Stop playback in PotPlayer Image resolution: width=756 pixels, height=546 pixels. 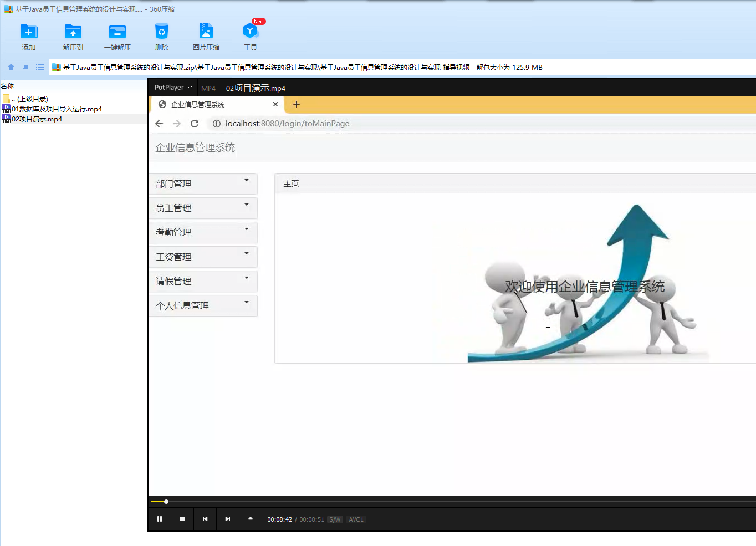182,519
